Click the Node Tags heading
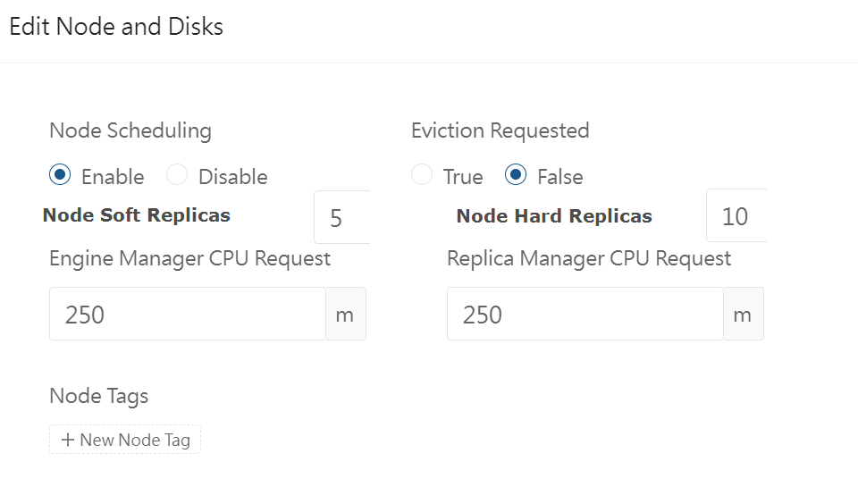Viewport: 858px width, 504px height. (x=98, y=396)
